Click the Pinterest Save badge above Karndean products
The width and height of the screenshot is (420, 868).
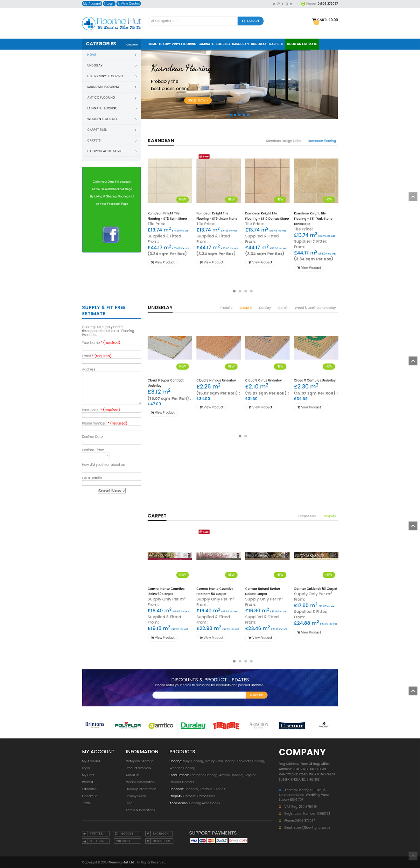coord(204,156)
